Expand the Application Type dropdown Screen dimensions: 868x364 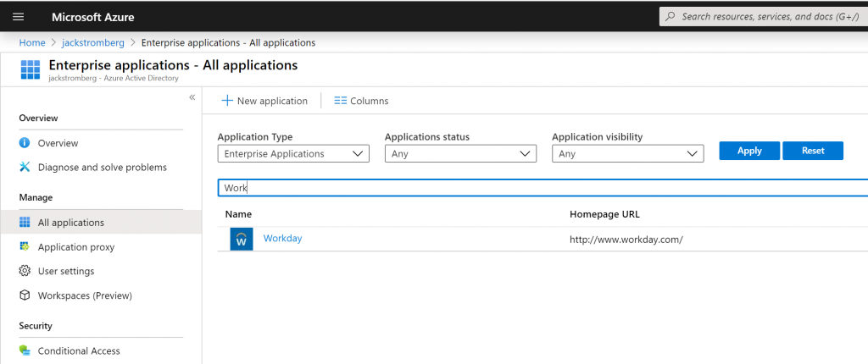tap(293, 154)
